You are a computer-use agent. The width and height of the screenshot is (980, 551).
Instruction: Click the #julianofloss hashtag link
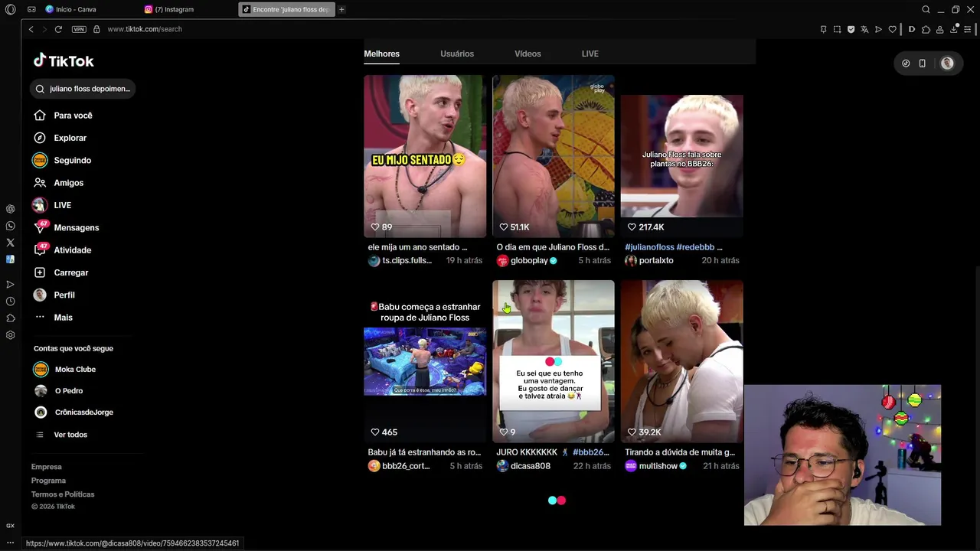point(649,247)
